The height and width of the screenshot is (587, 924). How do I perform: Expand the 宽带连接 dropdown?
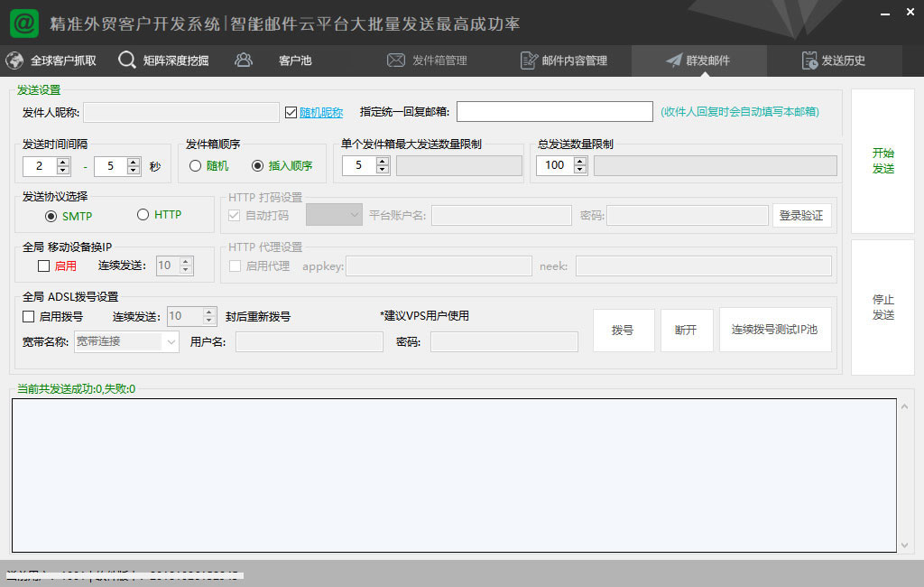[171, 342]
